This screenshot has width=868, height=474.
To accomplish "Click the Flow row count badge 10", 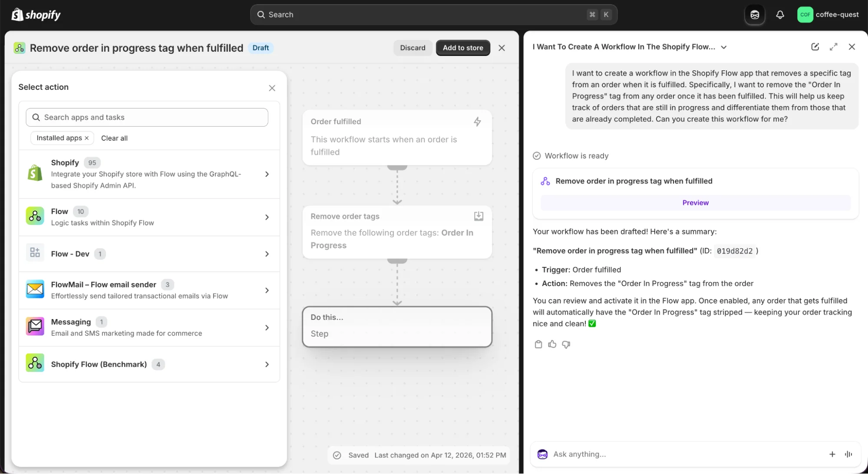I will pyautogui.click(x=81, y=212).
